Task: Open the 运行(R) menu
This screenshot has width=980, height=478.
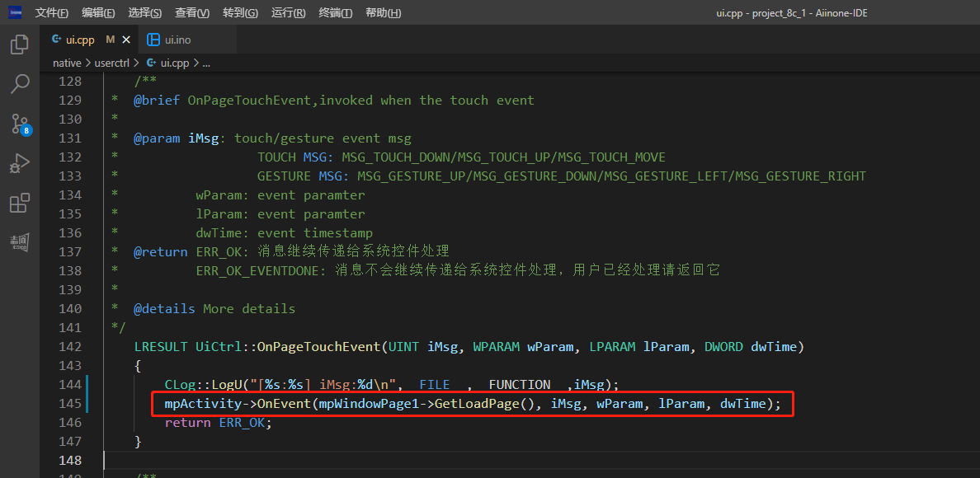Action: 288,13
